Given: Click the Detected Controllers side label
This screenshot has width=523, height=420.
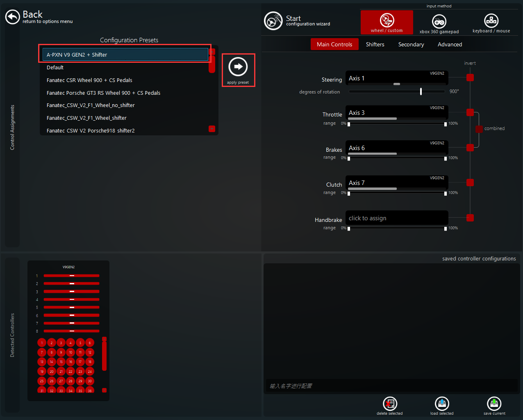Looking at the screenshot, I should (x=12, y=335).
